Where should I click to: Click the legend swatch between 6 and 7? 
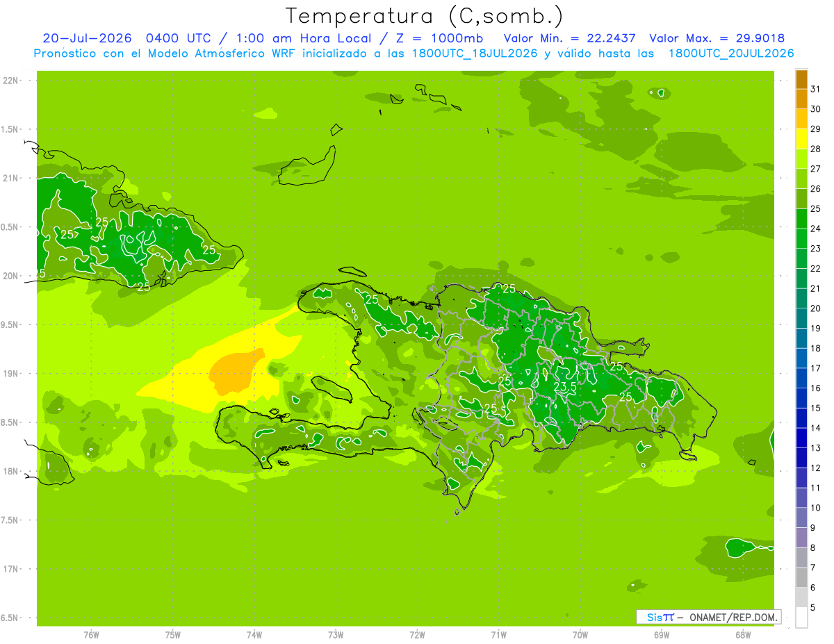801,577
